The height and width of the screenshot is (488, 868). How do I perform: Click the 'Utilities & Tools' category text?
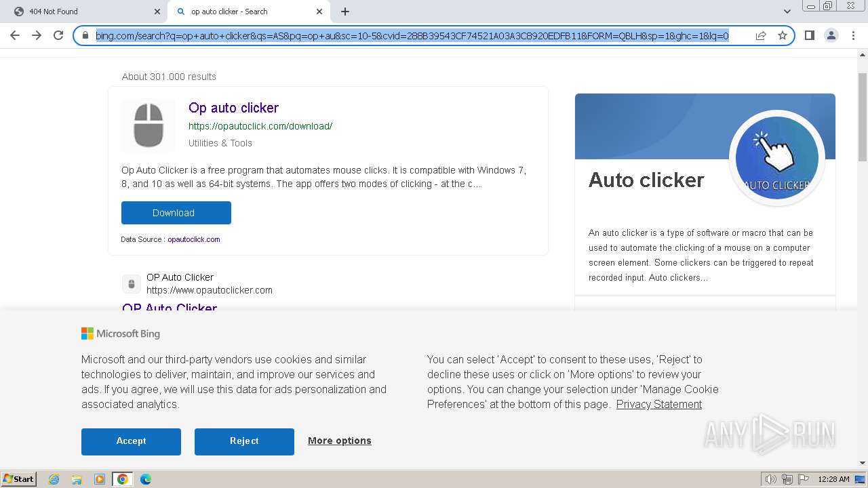pyautogui.click(x=220, y=143)
